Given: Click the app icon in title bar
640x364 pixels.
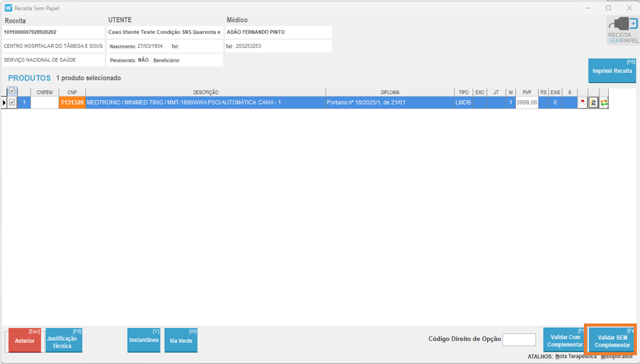Looking at the screenshot, I should [8, 8].
